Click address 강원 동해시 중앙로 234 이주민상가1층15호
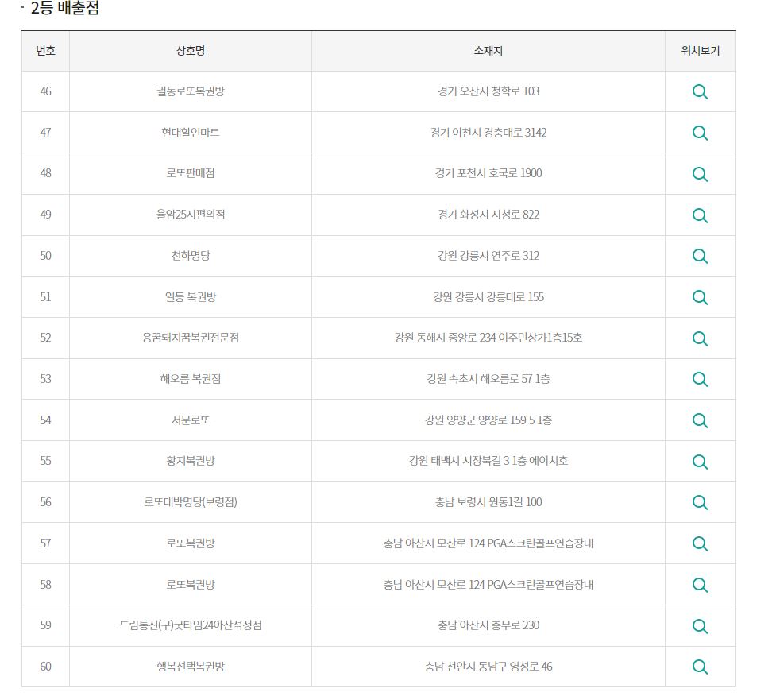Screen dimensions: 776x700 pos(488,338)
